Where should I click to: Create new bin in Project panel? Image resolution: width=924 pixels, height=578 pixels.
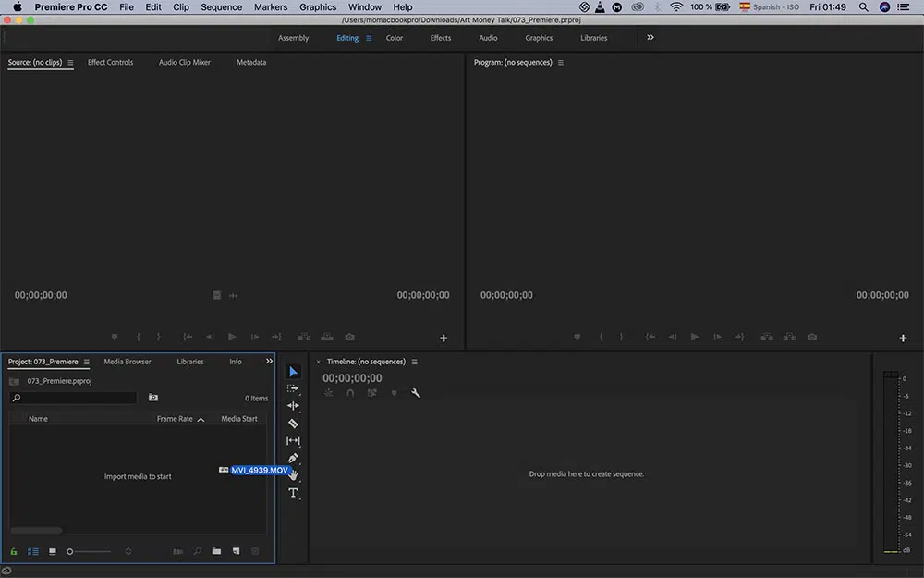(216, 551)
